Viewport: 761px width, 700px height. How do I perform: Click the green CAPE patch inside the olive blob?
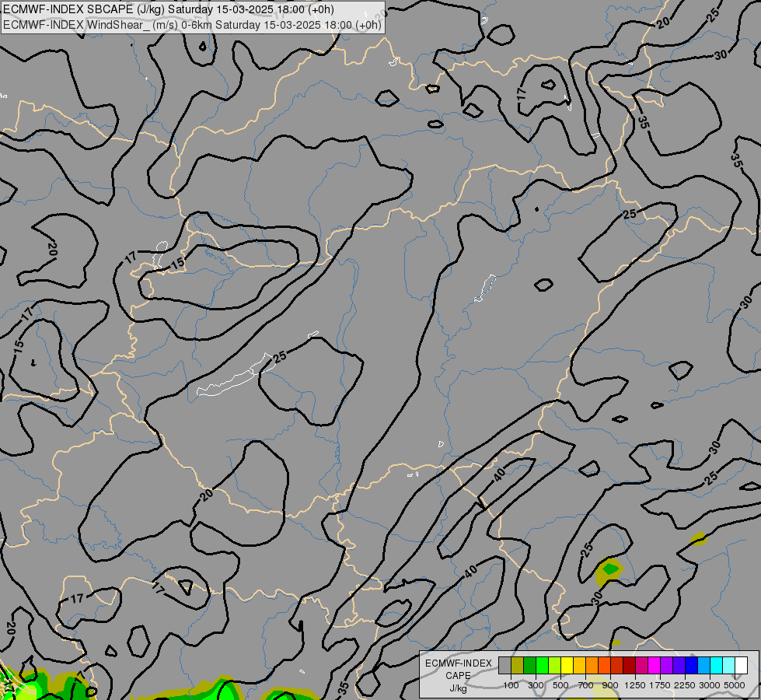pos(610,568)
